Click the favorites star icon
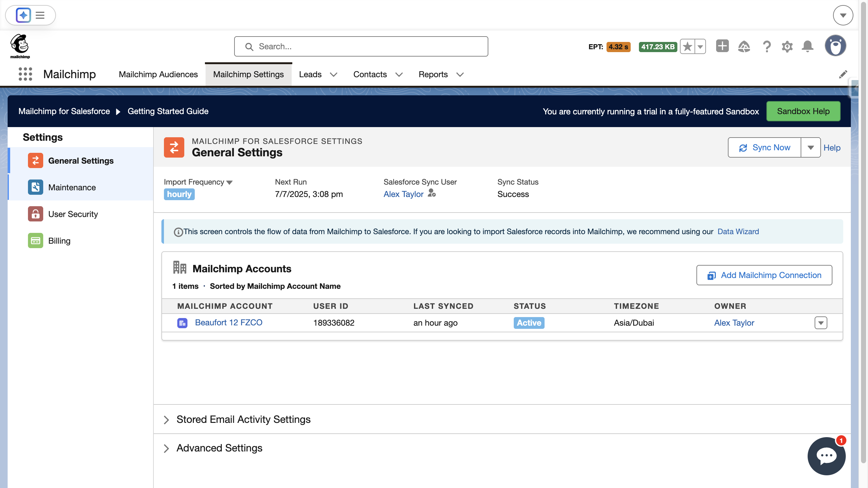 tap(688, 46)
